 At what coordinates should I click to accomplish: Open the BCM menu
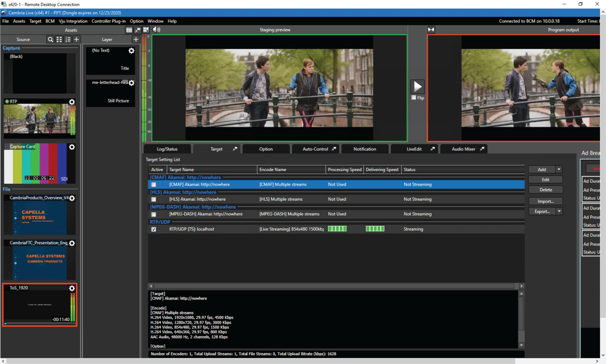[x=50, y=21]
